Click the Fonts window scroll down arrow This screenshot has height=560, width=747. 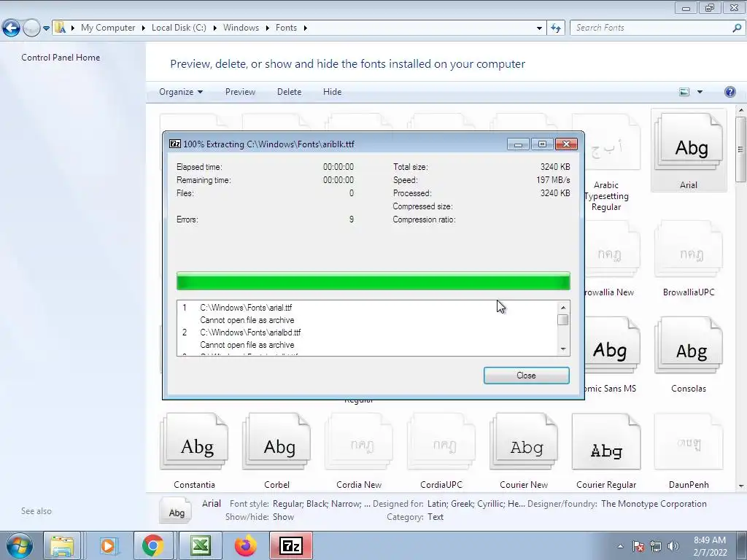pyautogui.click(x=741, y=486)
